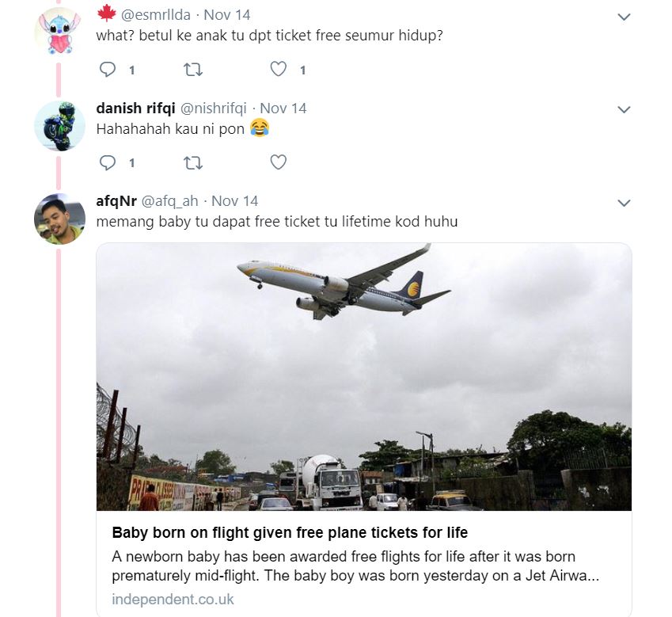
Task: Open @esmrllda's Stitch profile avatar
Action: pyautogui.click(x=59, y=32)
